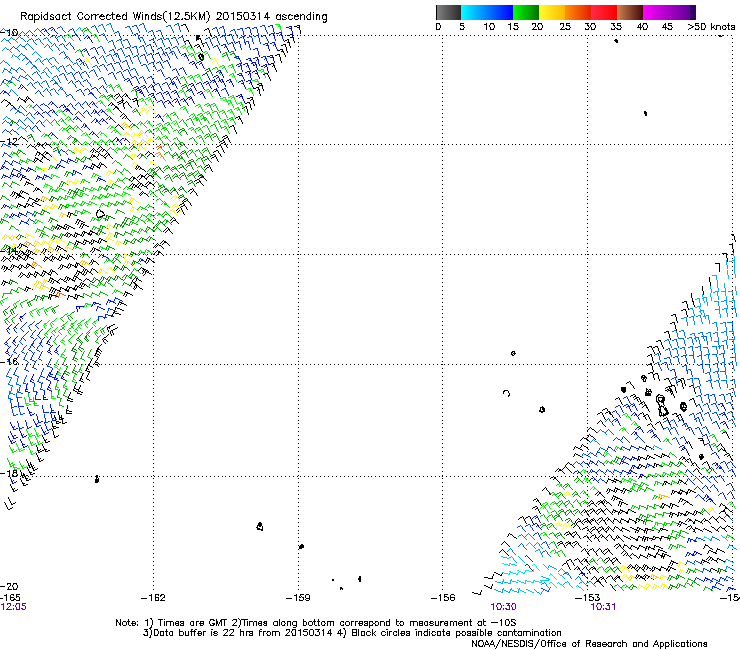Click the purple time label 12:05
The height and width of the screenshot is (650, 740).
14,607
